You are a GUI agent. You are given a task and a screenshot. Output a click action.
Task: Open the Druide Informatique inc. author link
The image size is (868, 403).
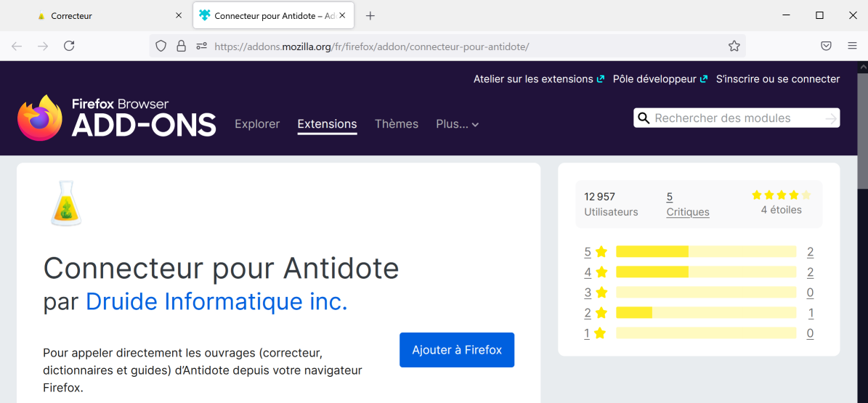216,301
